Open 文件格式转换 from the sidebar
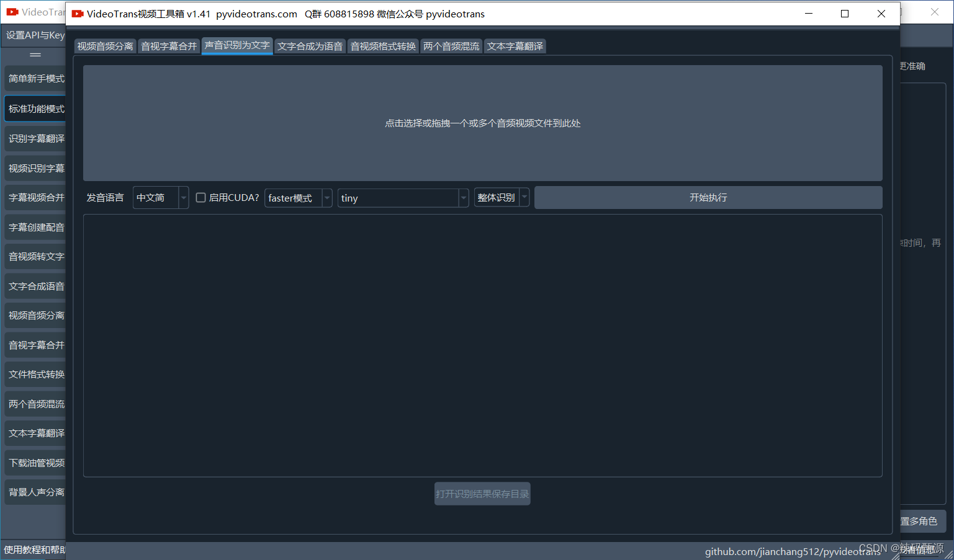Viewport: 954px width, 560px height. pos(35,375)
